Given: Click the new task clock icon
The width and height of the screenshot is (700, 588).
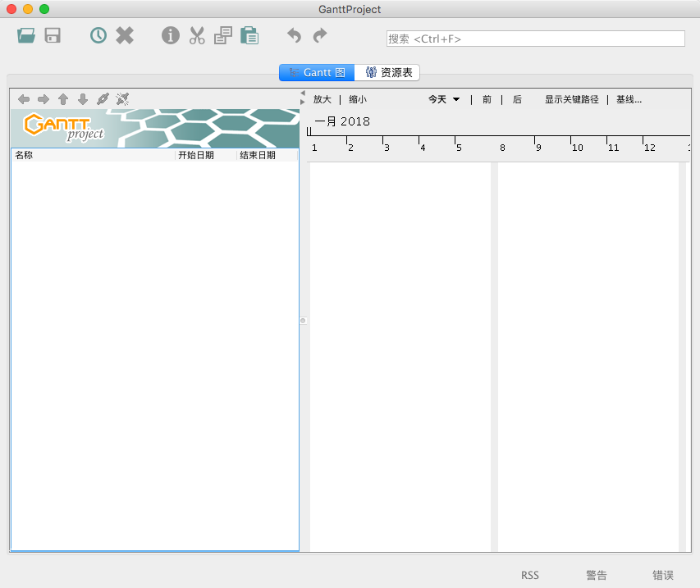Looking at the screenshot, I should 98,36.
